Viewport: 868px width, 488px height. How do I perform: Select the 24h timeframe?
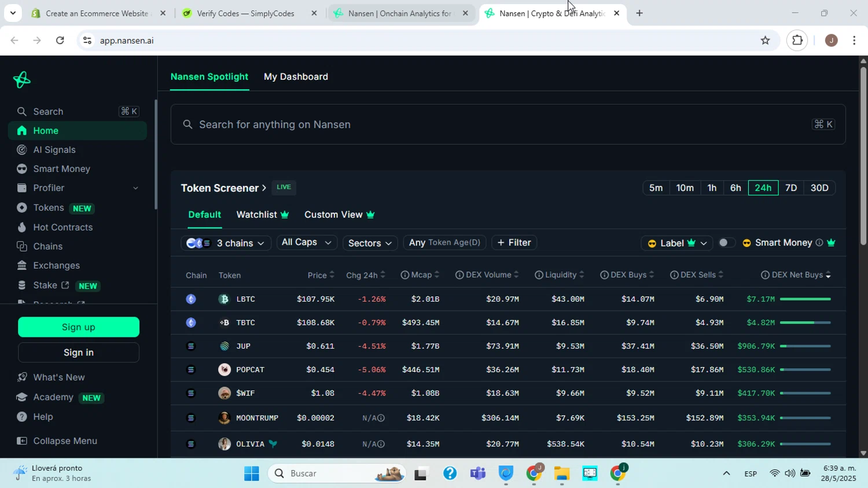(763, 188)
